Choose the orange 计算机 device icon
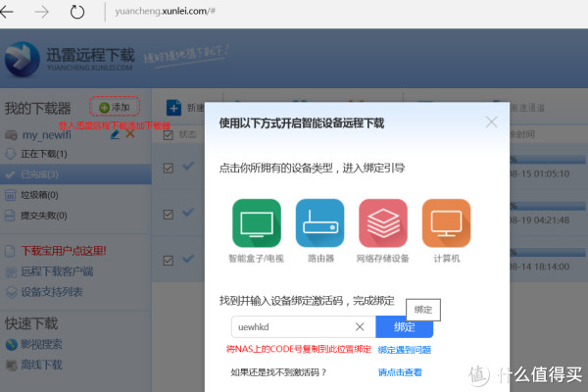 [x=446, y=223]
